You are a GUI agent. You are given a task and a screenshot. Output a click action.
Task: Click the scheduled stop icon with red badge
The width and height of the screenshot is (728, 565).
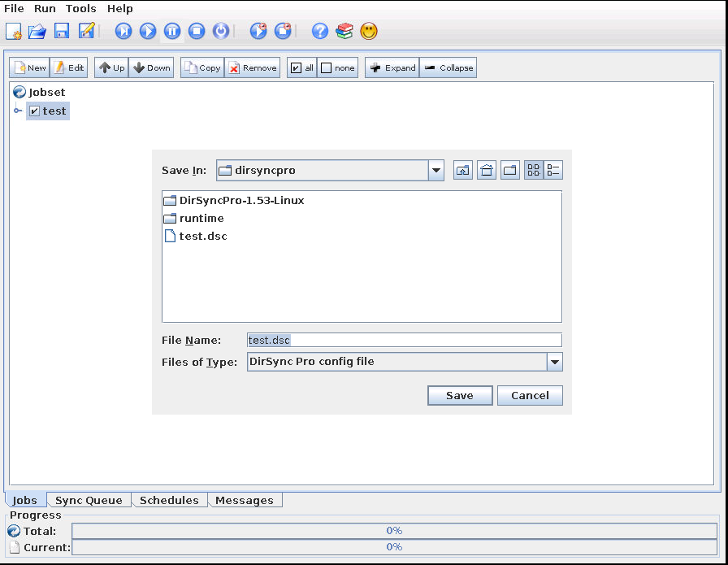pos(283,31)
